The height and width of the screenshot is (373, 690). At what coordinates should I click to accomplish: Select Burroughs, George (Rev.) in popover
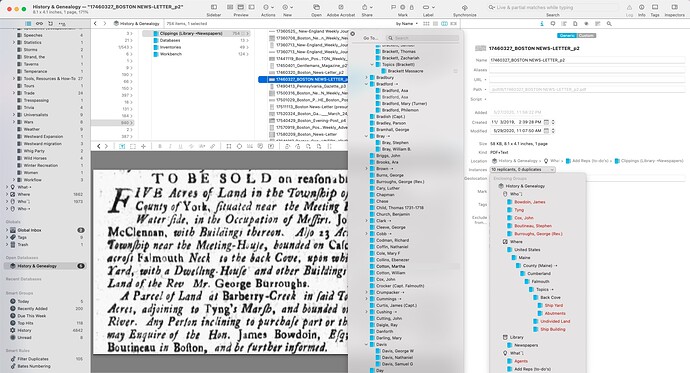coord(400,182)
